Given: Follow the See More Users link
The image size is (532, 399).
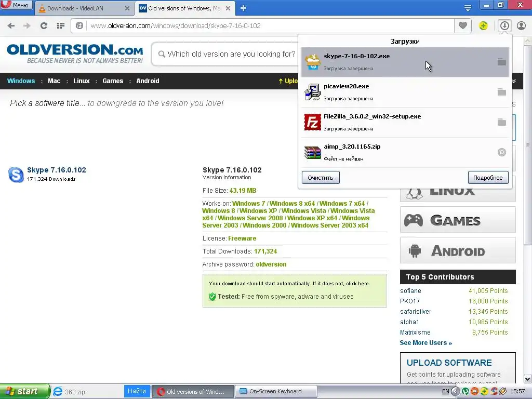Looking at the screenshot, I should pyautogui.click(x=426, y=343).
